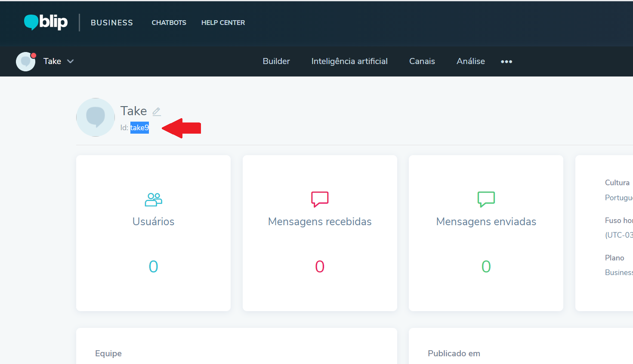Viewport: 633px width, 364px height.
Task: Open the BUSINESS section
Action: pyautogui.click(x=112, y=23)
